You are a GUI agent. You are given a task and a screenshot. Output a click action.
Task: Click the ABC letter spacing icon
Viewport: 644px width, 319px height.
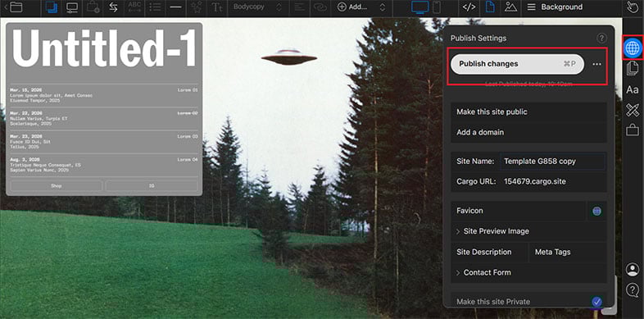pyautogui.click(x=134, y=7)
